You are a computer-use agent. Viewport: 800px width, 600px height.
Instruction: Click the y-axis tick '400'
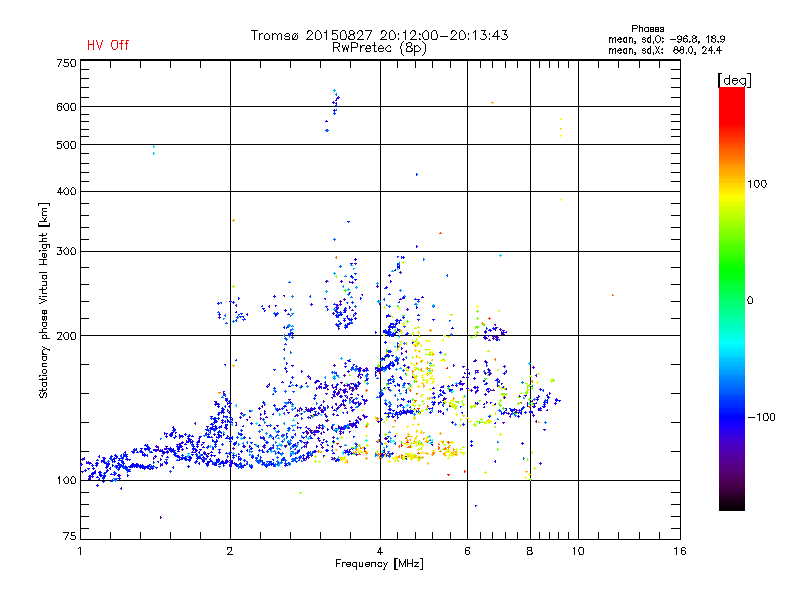click(66, 191)
